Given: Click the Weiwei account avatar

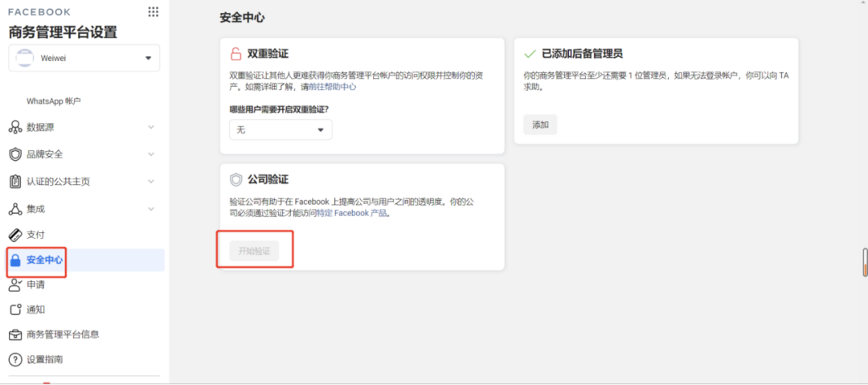Looking at the screenshot, I should tap(24, 58).
